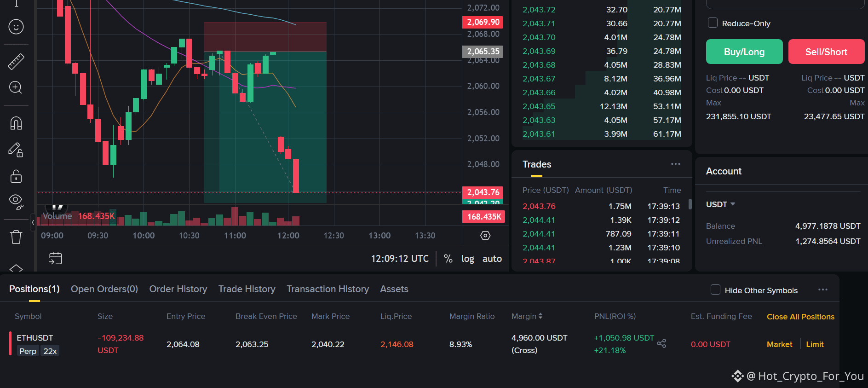Click Close All Positions link
868x388 pixels.
tap(800, 317)
